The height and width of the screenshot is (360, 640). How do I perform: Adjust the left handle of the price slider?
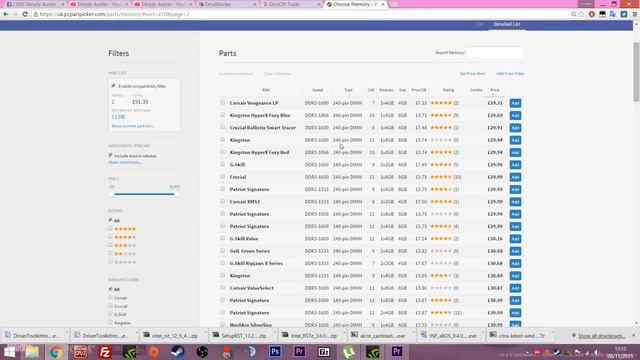tap(112, 194)
